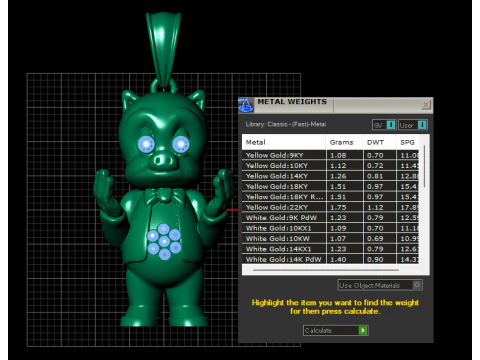Sort by the Metal column header
The width and height of the screenshot is (480, 360).
coord(284,142)
